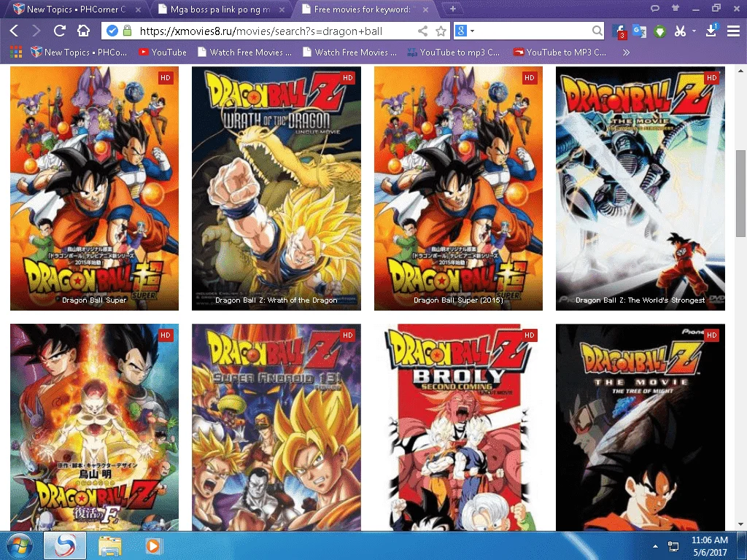This screenshot has width=747, height=560.
Task: Click the green shield ad-block icon
Action: click(x=659, y=32)
